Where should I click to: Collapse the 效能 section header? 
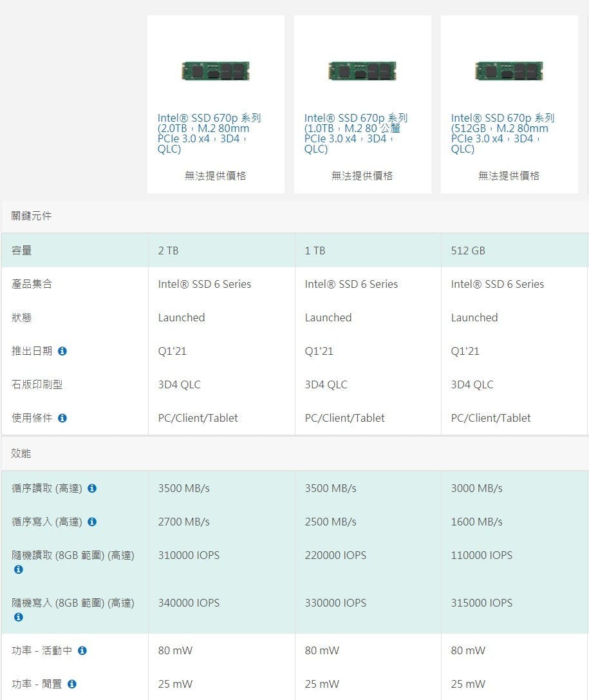(295, 453)
